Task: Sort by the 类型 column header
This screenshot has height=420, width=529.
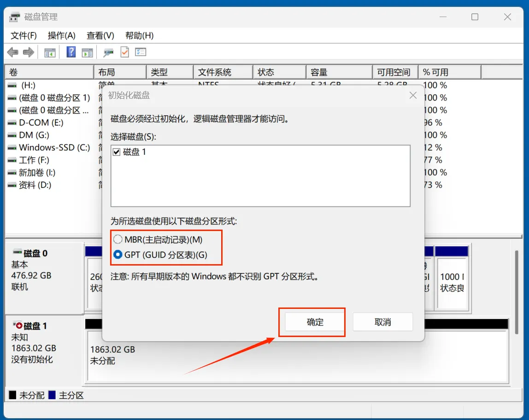Action: 170,72
